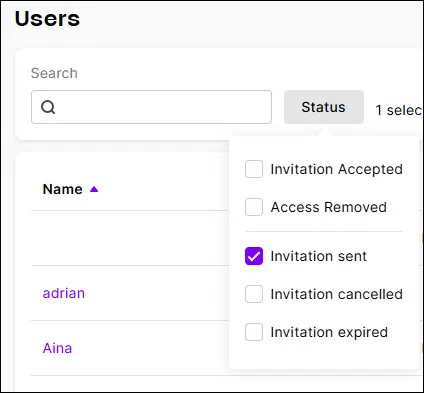
Task: Check the Invitation cancelled checkbox
Action: coord(254,294)
